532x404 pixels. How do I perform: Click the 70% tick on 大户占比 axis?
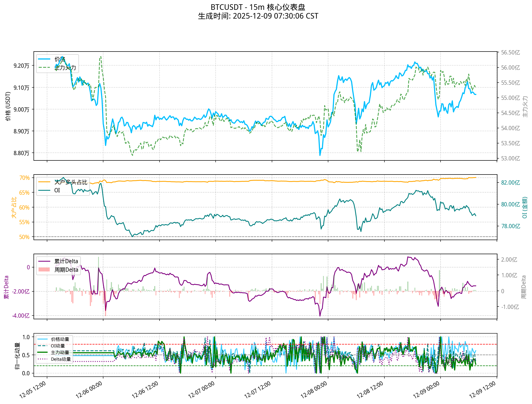pyautogui.click(x=24, y=178)
